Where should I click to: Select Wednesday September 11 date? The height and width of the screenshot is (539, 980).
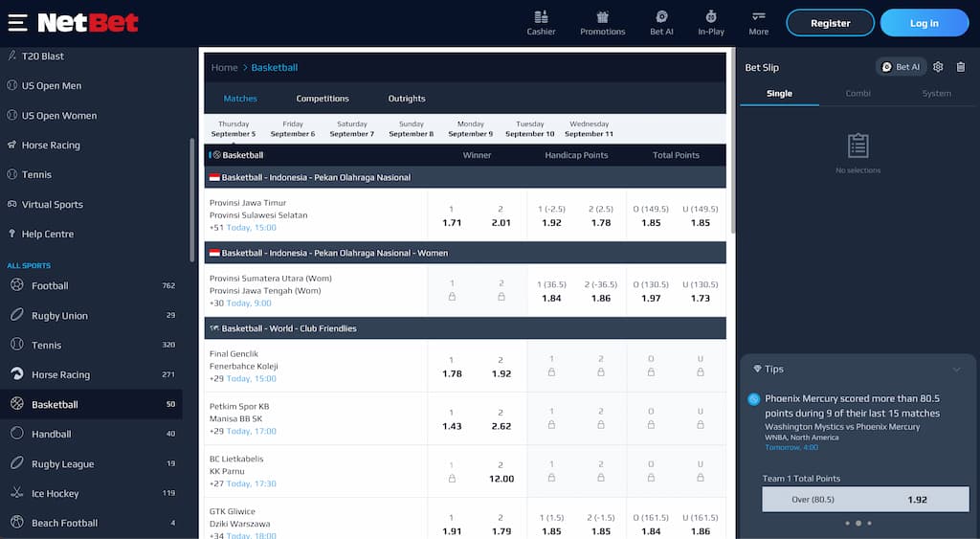click(x=589, y=129)
